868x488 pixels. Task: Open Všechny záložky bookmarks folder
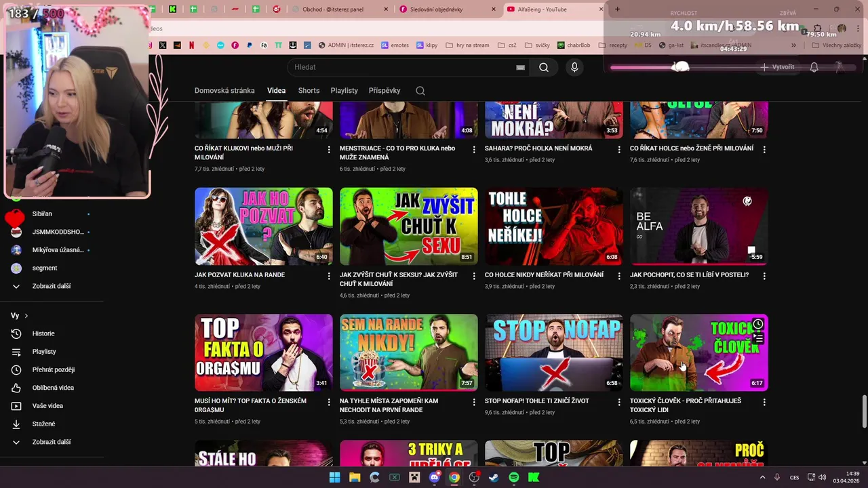[x=835, y=45]
